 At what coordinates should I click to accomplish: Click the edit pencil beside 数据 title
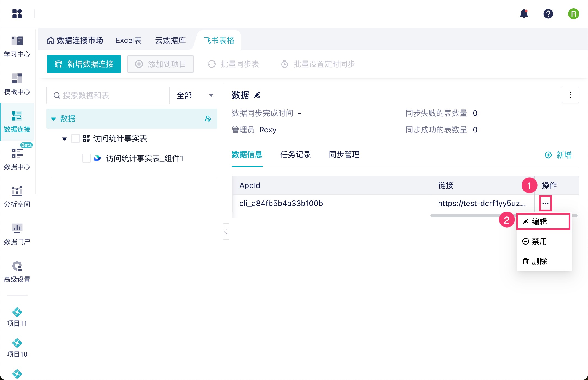point(257,95)
